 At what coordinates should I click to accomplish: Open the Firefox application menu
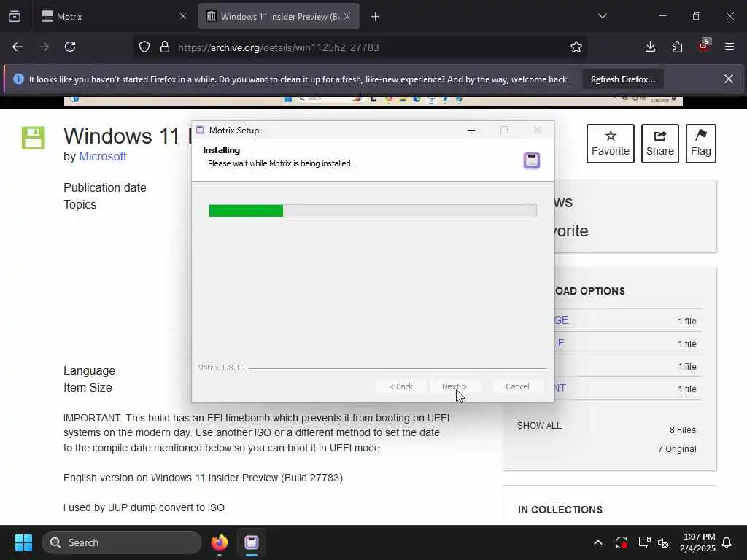[x=729, y=47]
